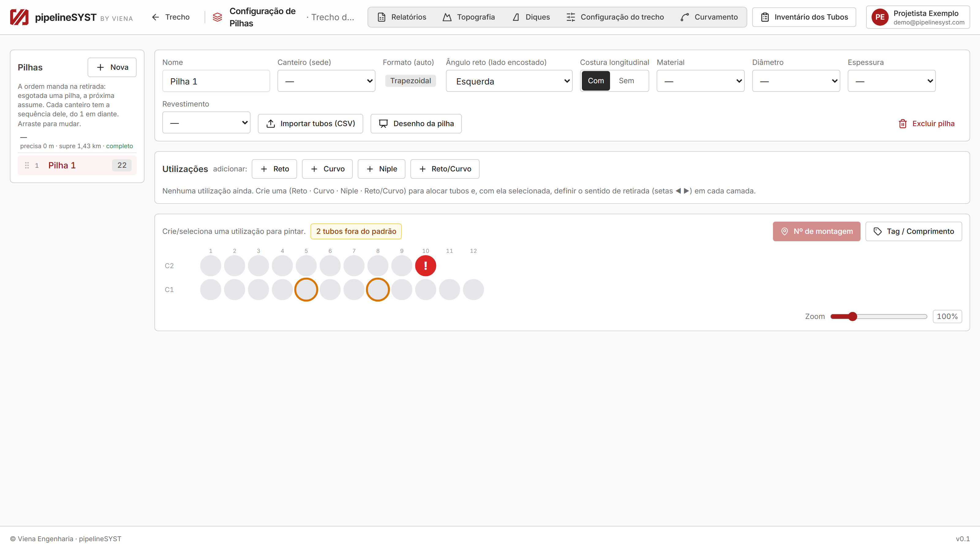This screenshot has width=980, height=551.
Task: Click the PE user avatar
Action: coord(880,17)
